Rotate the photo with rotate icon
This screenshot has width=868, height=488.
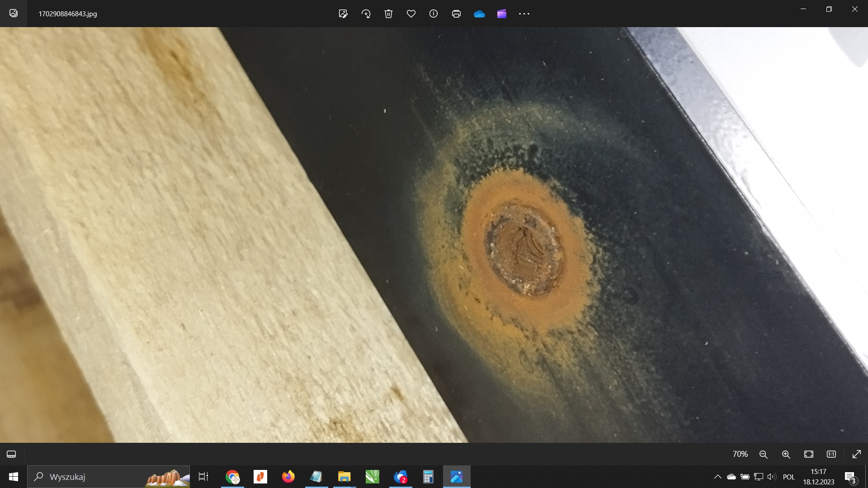click(366, 14)
